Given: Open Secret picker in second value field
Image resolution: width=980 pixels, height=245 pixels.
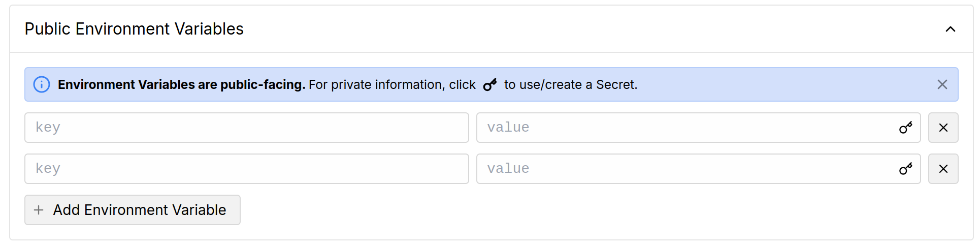Looking at the screenshot, I should [x=905, y=169].
